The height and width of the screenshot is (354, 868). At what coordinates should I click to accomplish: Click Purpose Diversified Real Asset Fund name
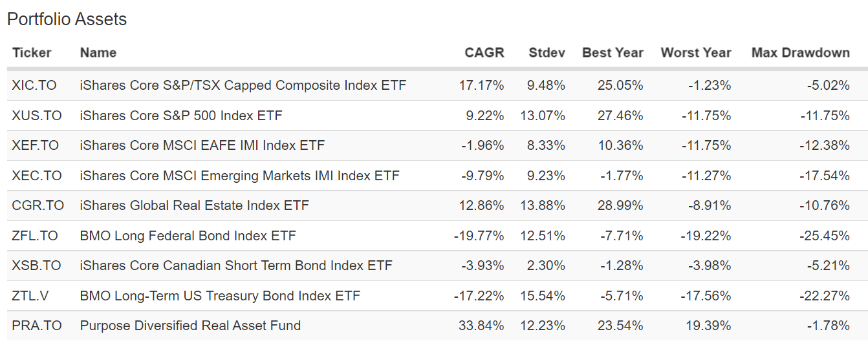click(x=190, y=326)
